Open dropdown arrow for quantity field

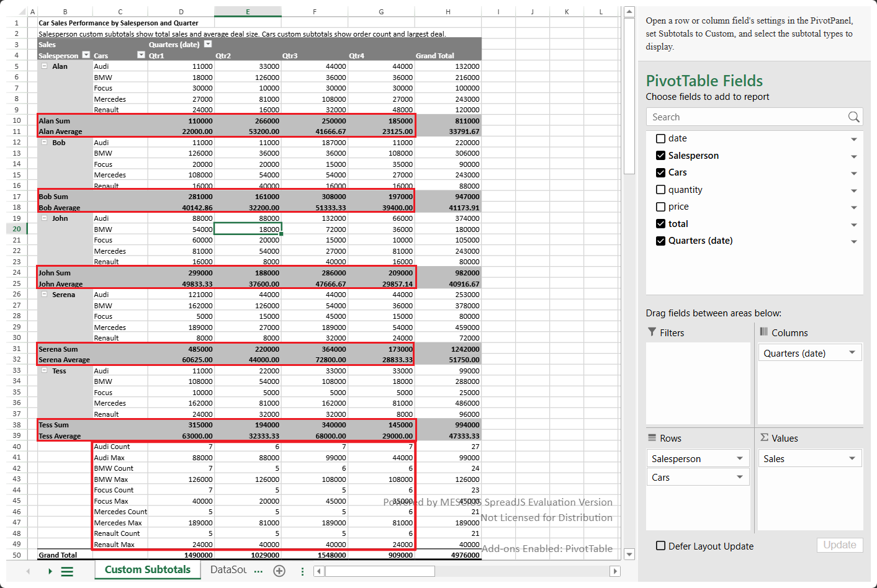(x=854, y=191)
